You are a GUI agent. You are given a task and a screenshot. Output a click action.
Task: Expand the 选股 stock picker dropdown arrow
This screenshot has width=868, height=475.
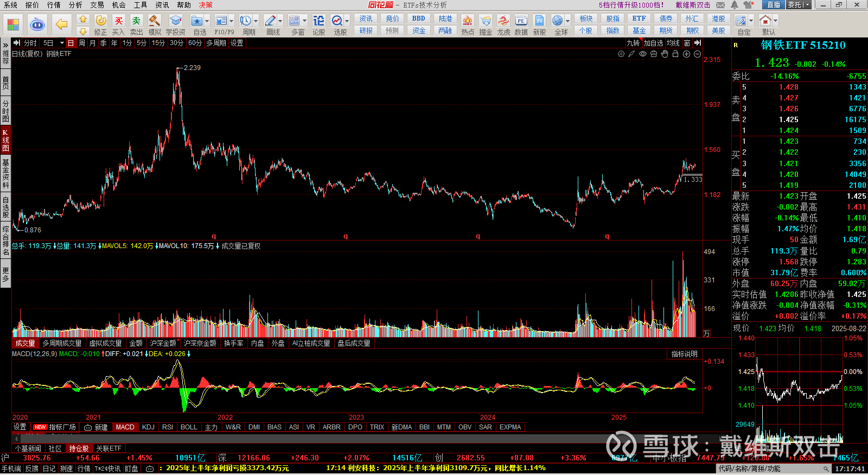(347, 21)
